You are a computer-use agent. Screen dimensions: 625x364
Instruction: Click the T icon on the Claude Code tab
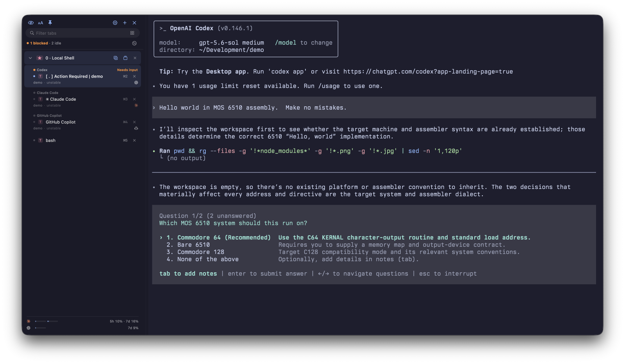click(x=40, y=99)
